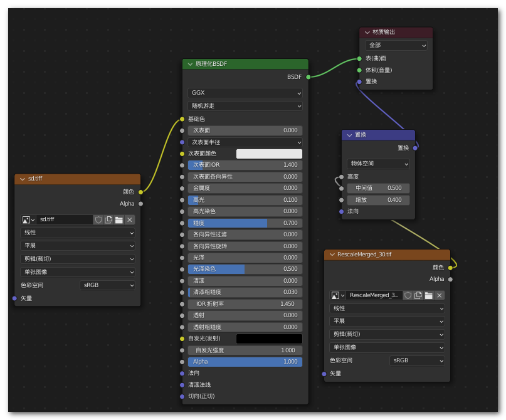Browse images dropdown icon in sd.tiff node

click(x=28, y=219)
